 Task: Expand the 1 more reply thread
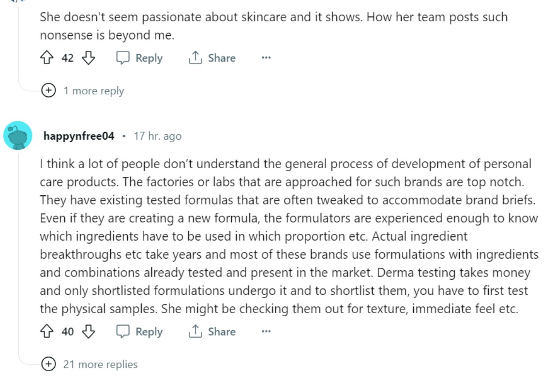coord(83,90)
